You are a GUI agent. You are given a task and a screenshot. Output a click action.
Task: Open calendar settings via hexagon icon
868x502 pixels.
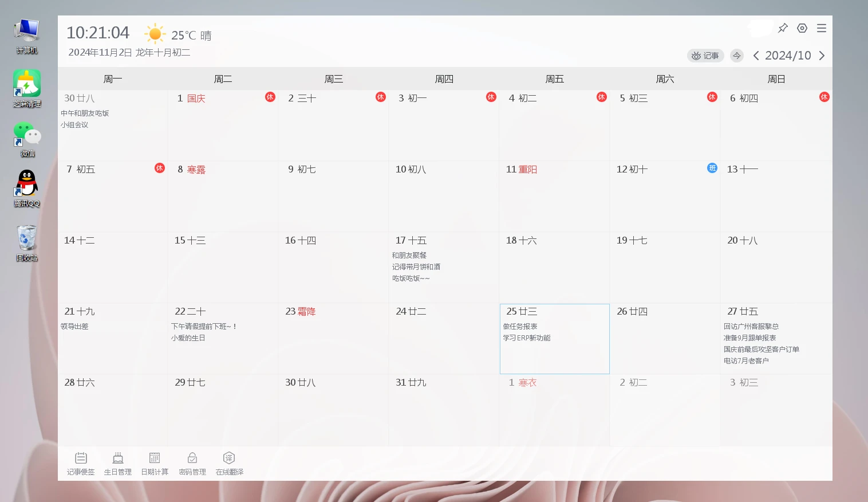(802, 28)
